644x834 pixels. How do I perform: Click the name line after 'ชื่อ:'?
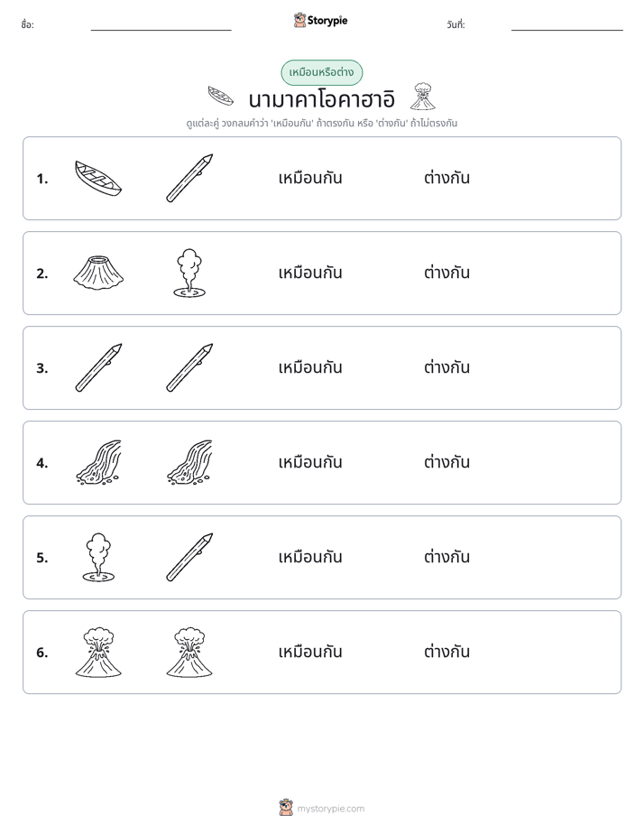(161, 25)
